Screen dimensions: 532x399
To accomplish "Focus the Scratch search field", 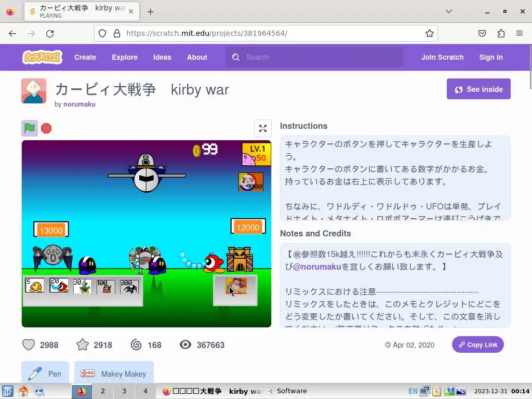I will (x=314, y=57).
